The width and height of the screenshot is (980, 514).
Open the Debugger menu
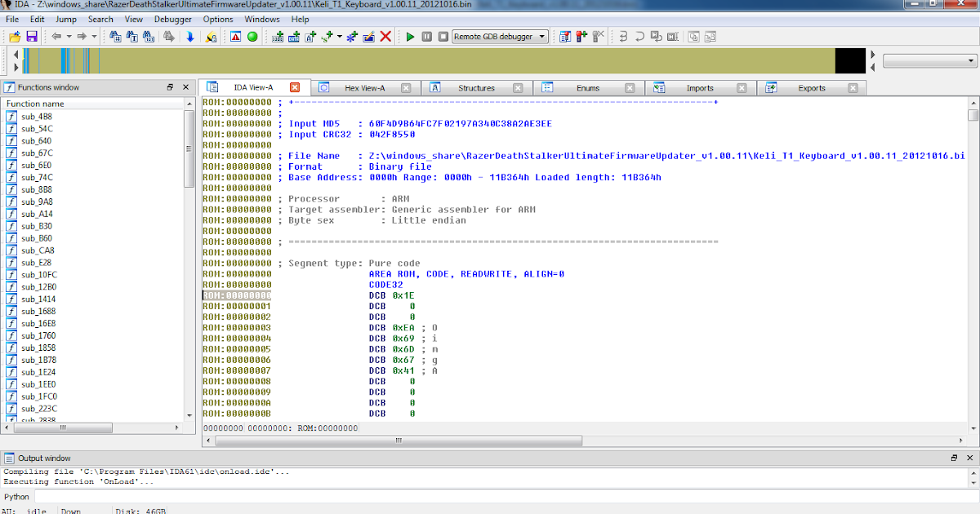[x=173, y=19]
